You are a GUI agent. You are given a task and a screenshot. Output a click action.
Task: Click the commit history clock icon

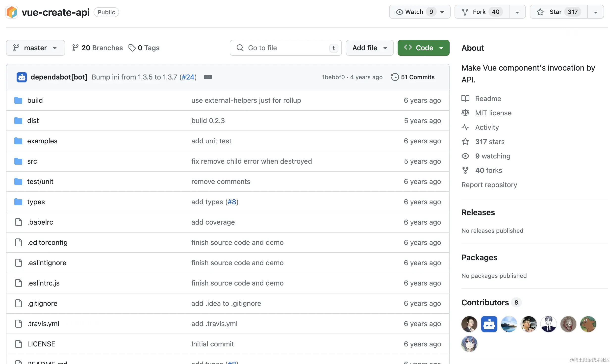[x=395, y=77]
